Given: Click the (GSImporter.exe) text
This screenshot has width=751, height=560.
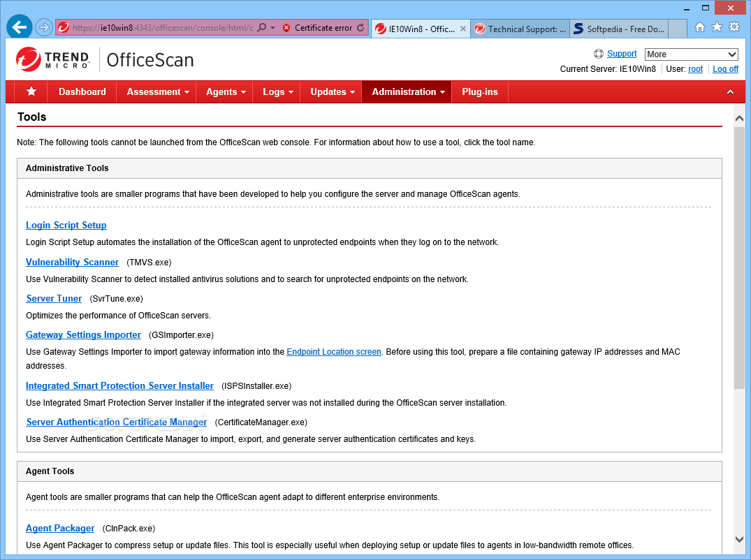Looking at the screenshot, I should [x=181, y=335].
